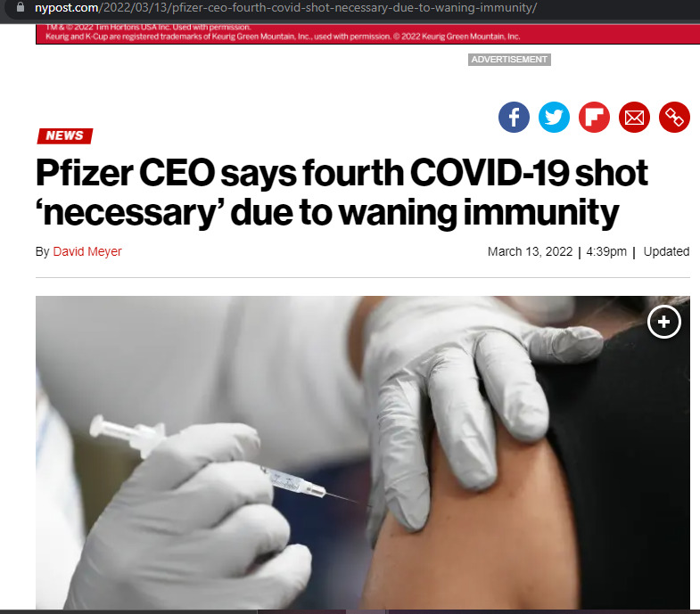This screenshot has height=614, width=700.
Task: Click the 'waning immunity' headline line
Action: point(327,213)
